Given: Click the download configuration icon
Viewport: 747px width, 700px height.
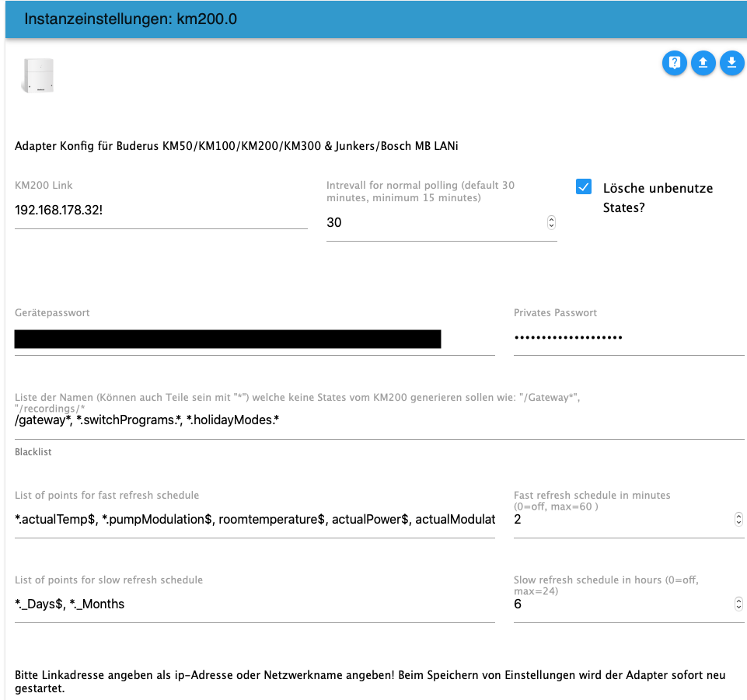Looking at the screenshot, I should (x=731, y=63).
